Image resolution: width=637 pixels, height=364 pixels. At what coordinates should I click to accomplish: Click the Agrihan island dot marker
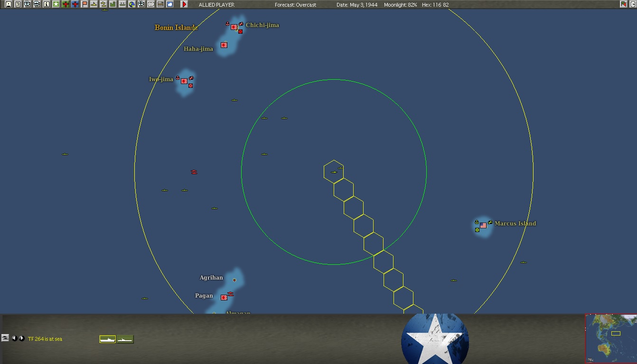(234, 280)
